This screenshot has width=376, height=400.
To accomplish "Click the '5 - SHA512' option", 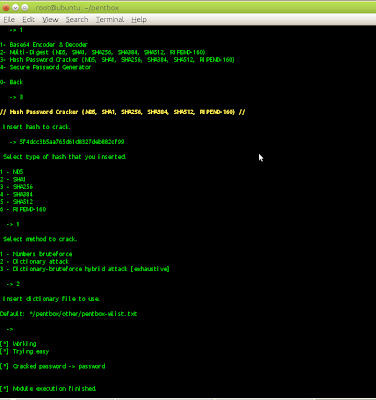I will click(17, 202).
